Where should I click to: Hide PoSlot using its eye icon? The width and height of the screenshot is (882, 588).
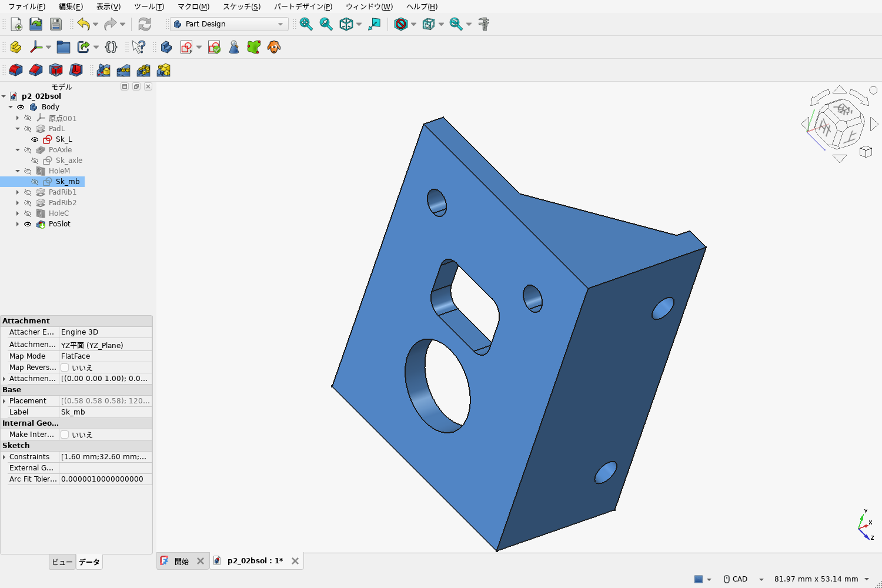click(x=28, y=224)
